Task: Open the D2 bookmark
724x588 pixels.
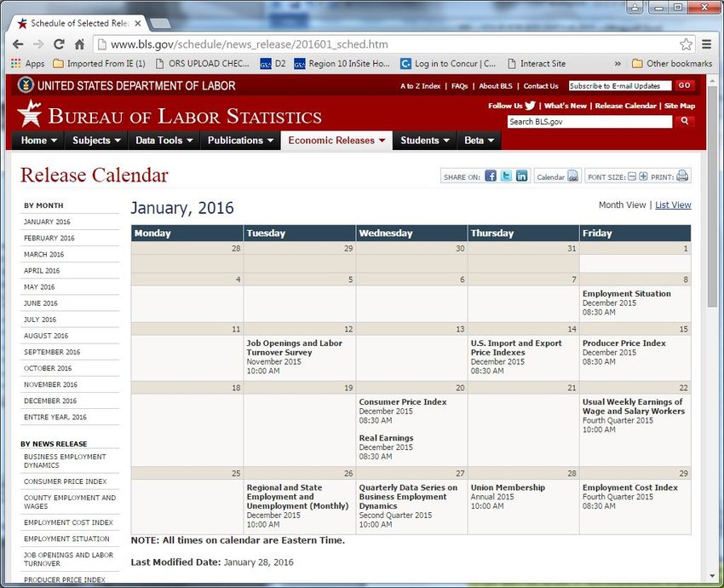Action: click(x=273, y=63)
